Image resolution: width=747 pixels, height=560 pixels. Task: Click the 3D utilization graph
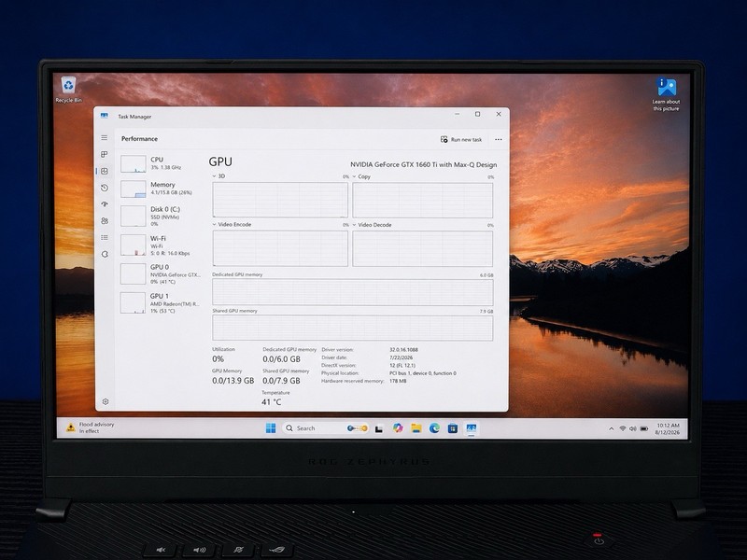click(280, 200)
